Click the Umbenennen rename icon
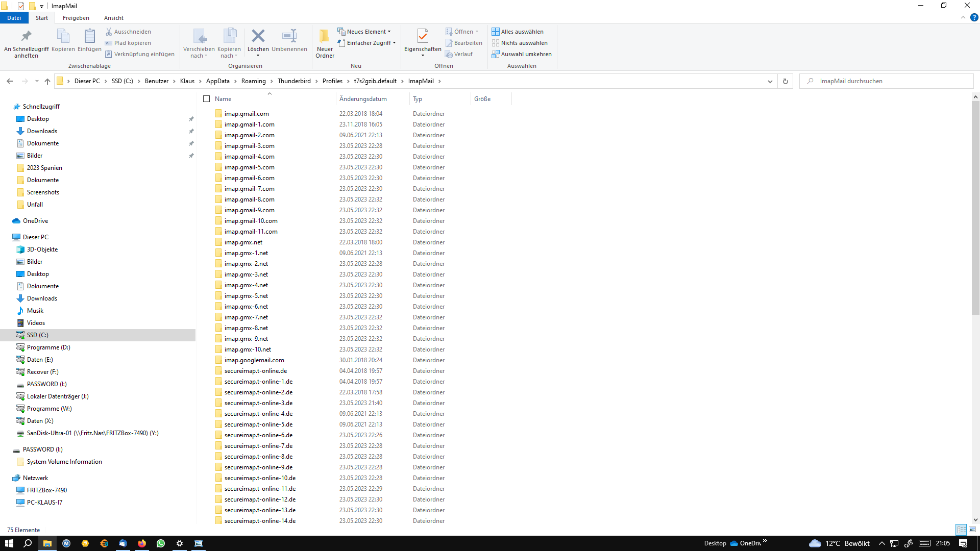The width and height of the screenshot is (980, 551). tap(289, 36)
